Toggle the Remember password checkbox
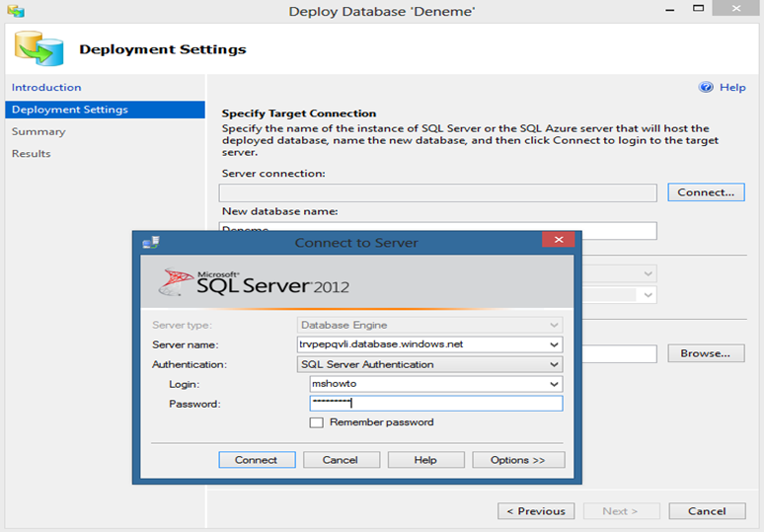 pos(316,422)
